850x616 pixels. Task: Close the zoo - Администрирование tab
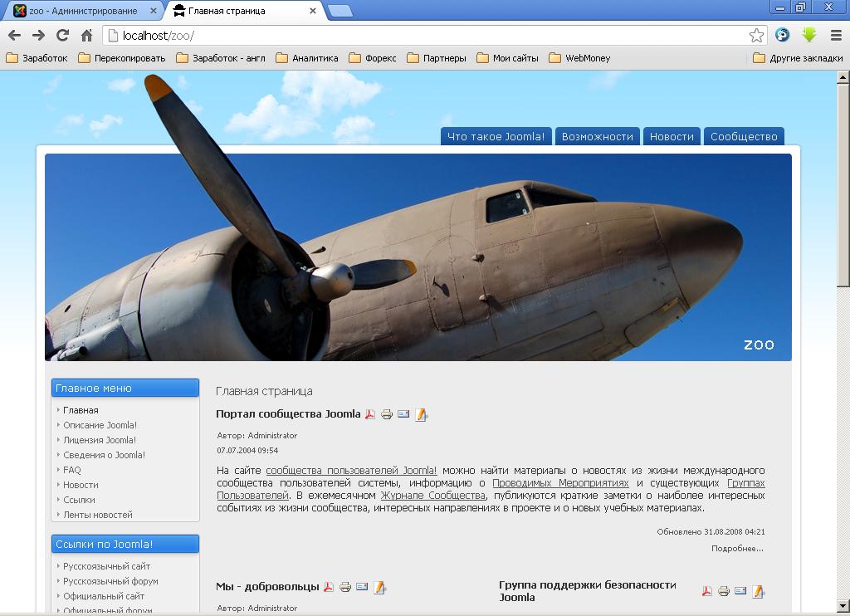pyautogui.click(x=154, y=11)
